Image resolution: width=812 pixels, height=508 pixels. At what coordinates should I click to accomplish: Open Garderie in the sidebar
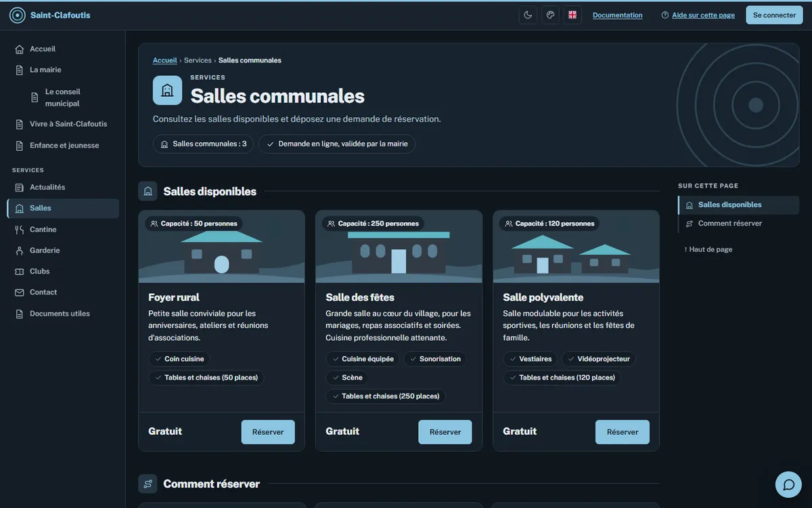pos(63,250)
